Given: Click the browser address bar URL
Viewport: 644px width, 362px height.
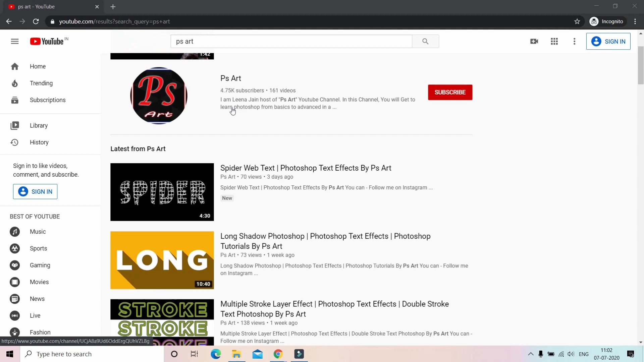Looking at the screenshot, I should click(x=114, y=21).
